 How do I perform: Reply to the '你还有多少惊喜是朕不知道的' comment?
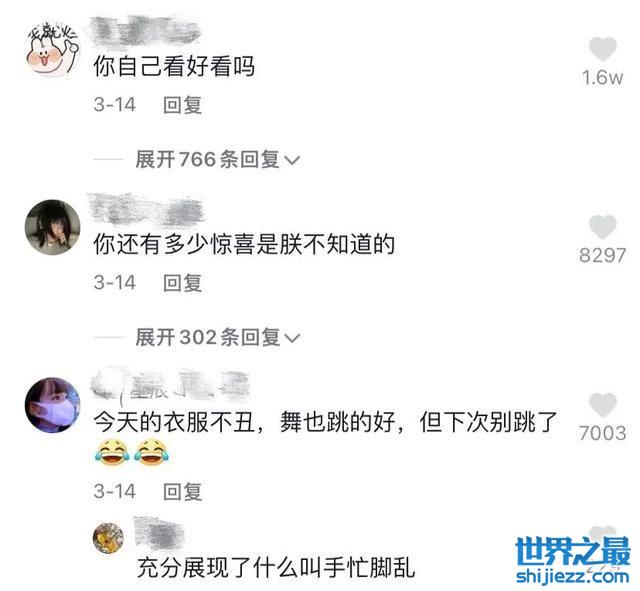[182, 283]
